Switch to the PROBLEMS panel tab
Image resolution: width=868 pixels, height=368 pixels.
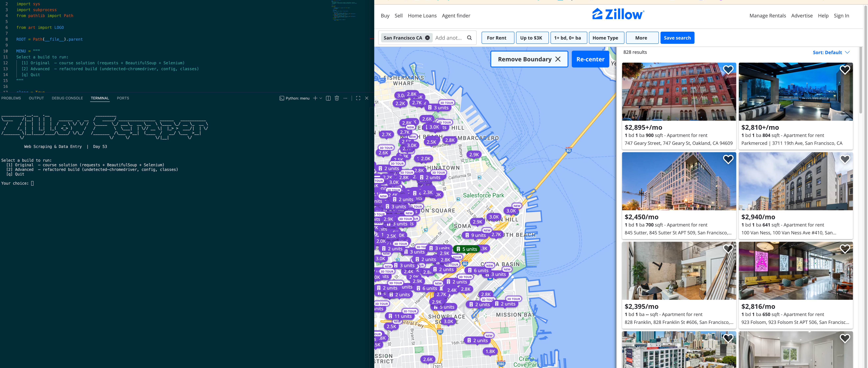click(x=11, y=98)
